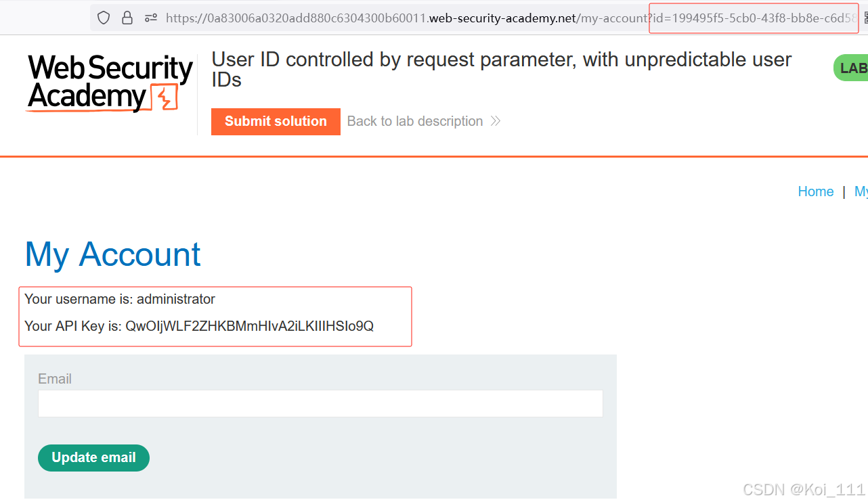Open the My account link at top right
This screenshot has height=504, width=868.
click(x=861, y=191)
